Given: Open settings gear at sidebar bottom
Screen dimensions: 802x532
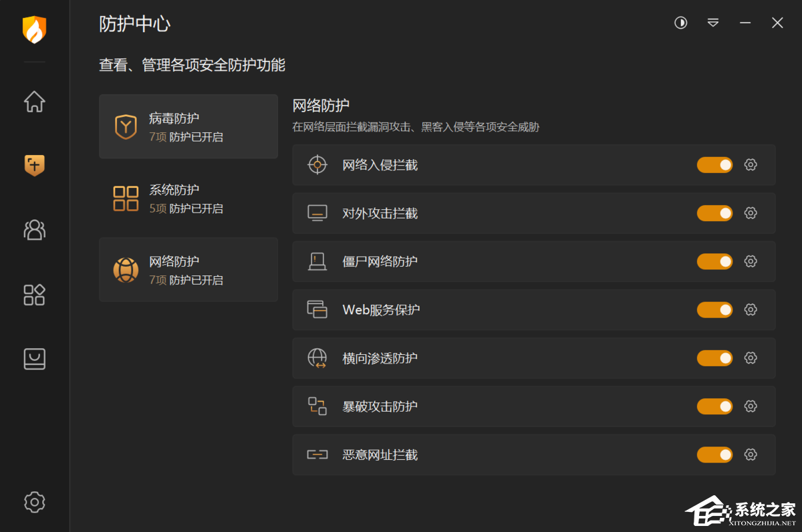Looking at the screenshot, I should 34,502.
